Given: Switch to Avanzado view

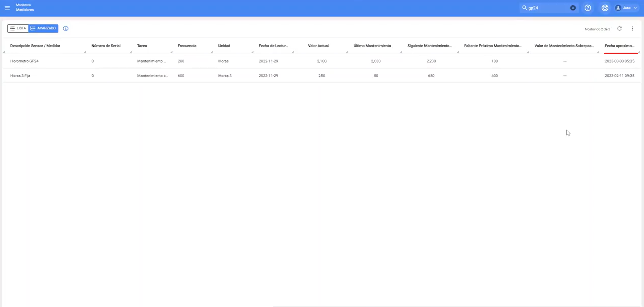Looking at the screenshot, I should 43,28.
